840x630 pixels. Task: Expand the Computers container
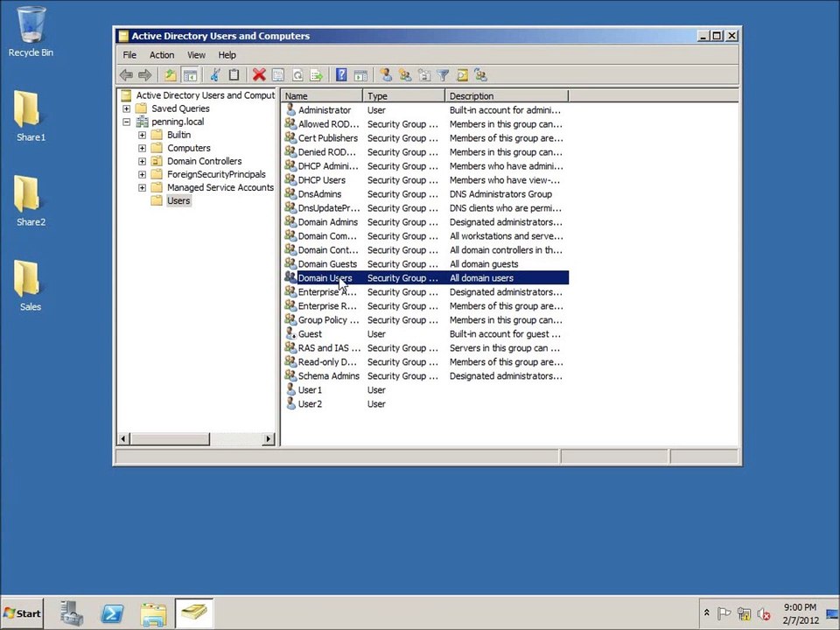(x=142, y=148)
